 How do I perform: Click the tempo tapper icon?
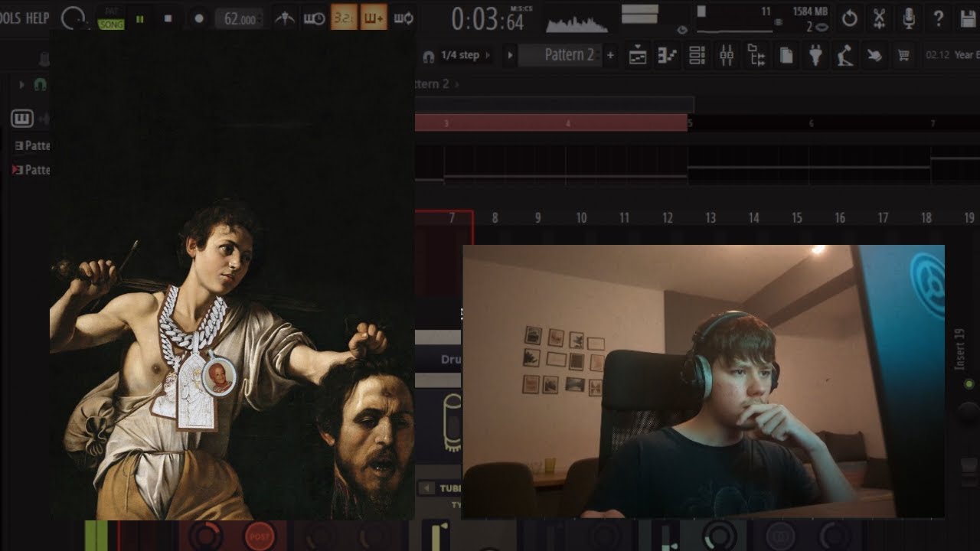(844, 55)
